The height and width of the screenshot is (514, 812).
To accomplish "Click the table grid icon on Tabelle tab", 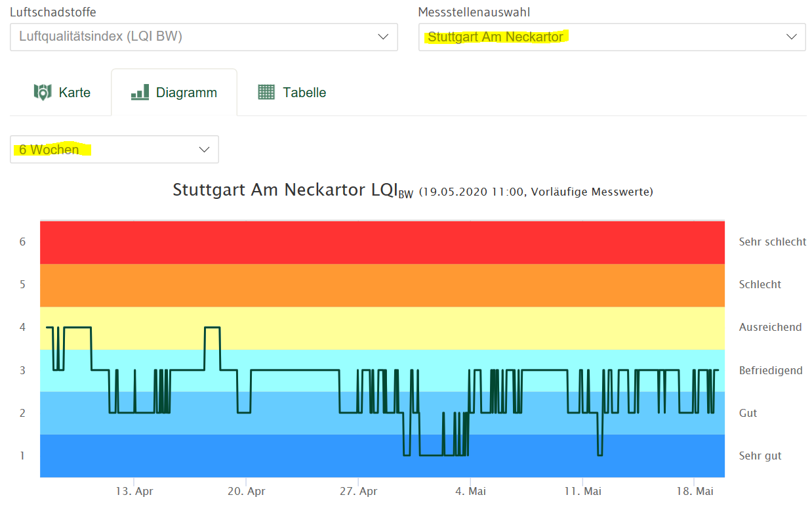I will coord(266,93).
